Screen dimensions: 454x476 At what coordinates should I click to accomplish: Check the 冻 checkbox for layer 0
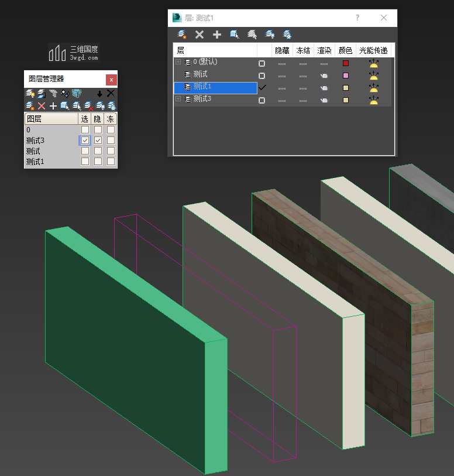pos(111,130)
